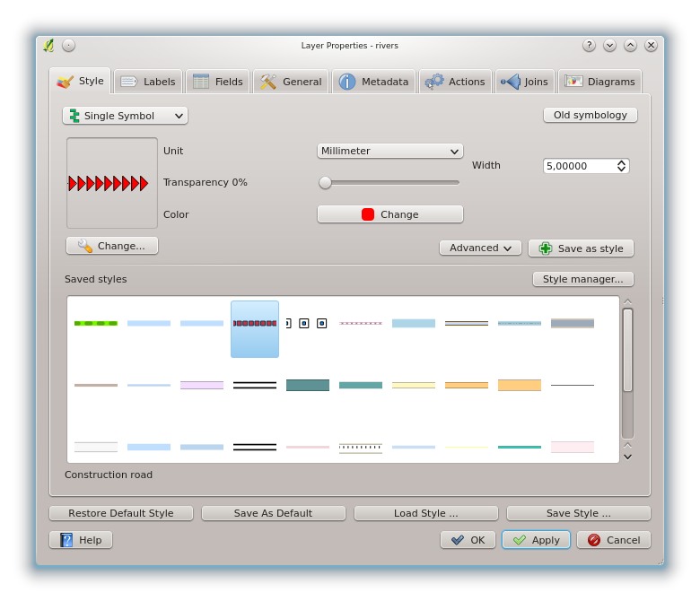Open the Single Symbol renderer dropdown

coord(125,116)
